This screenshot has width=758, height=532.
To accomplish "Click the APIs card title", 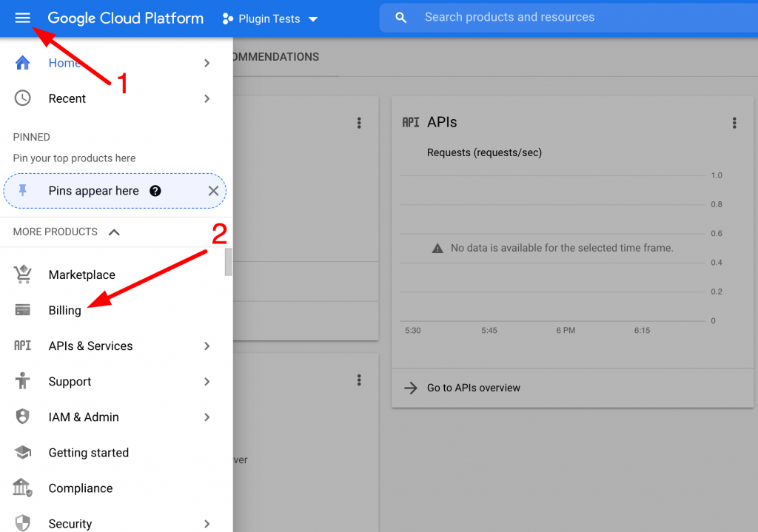I will tap(442, 122).
